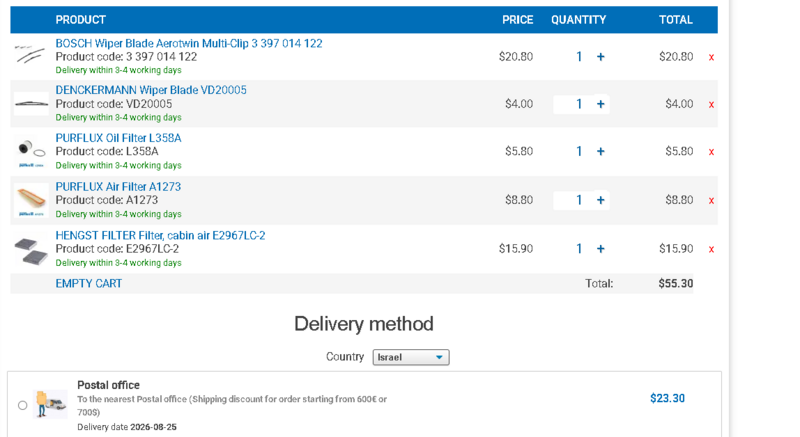Open DENCKERMANN Wiper Blade VD20005 link

(x=151, y=90)
